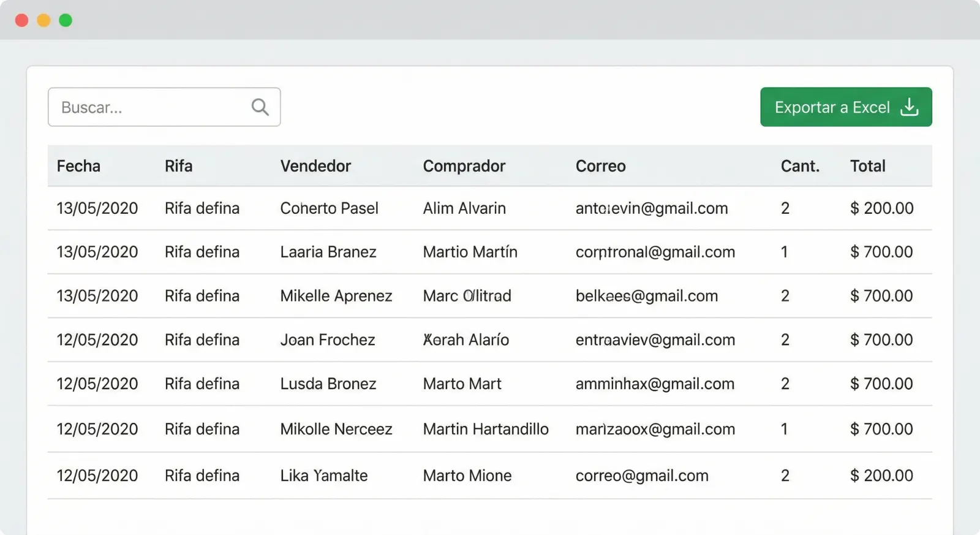Viewport: 980px width, 535px height.
Task: Open email antoıevin@gmail.com link
Action: click(x=652, y=208)
